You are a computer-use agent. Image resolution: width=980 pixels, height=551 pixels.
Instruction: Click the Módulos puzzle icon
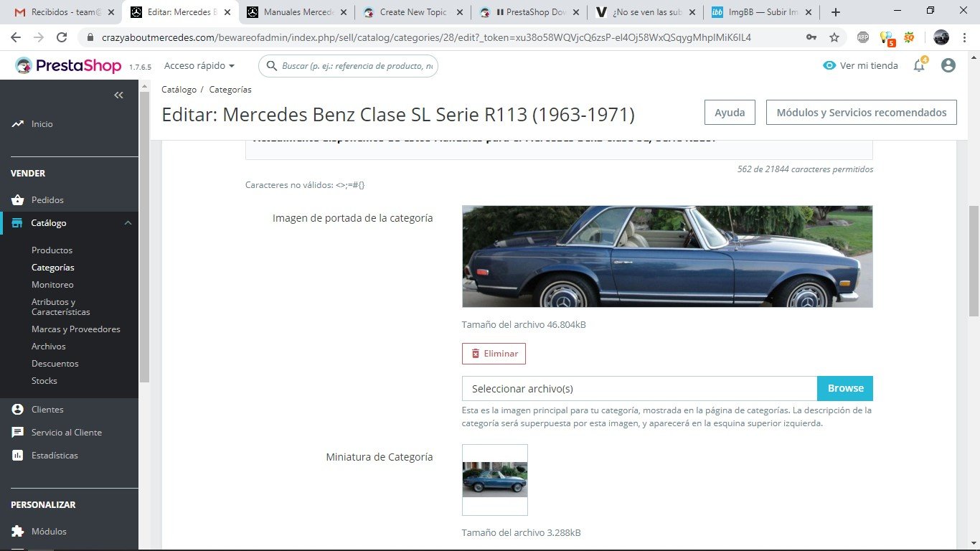pyautogui.click(x=17, y=532)
